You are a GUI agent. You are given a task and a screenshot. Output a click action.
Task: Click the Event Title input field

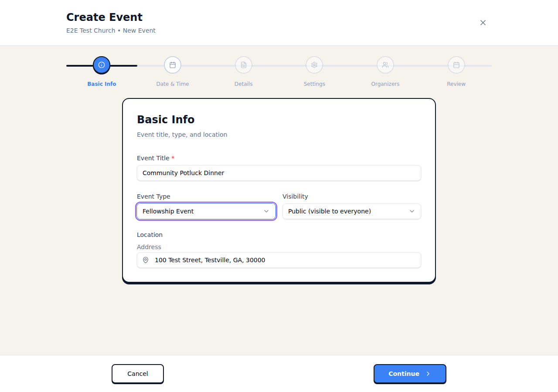[279, 173]
